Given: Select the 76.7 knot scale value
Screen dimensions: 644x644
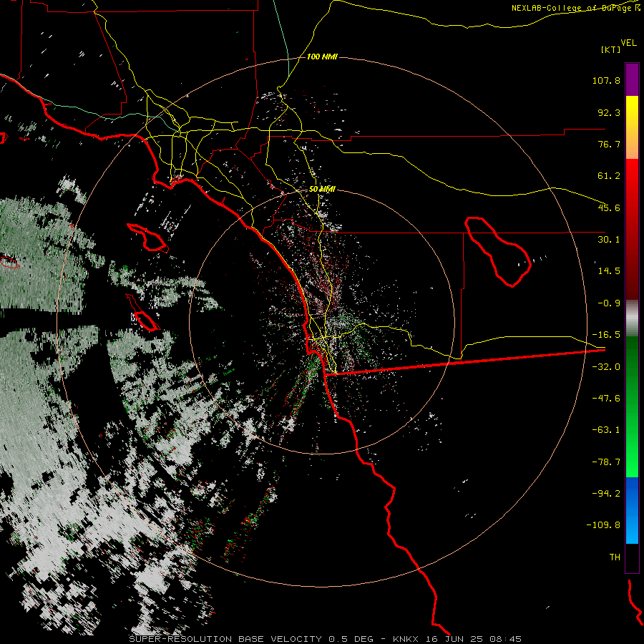Looking at the screenshot, I should 609,144.
